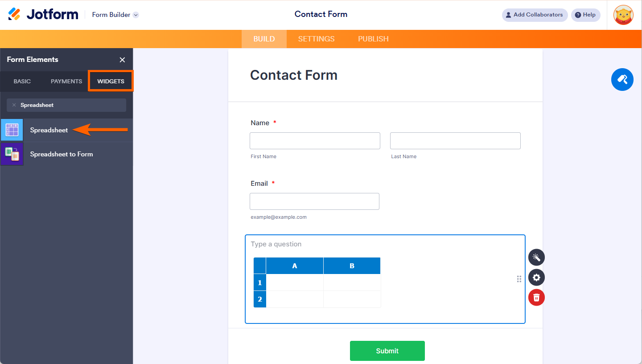642x364 pixels.
Task: Click the green Submit button
Action: (387, 351)
